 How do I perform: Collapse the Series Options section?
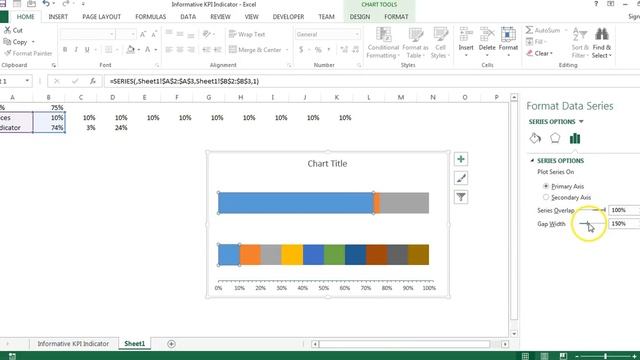coord(532,160)
